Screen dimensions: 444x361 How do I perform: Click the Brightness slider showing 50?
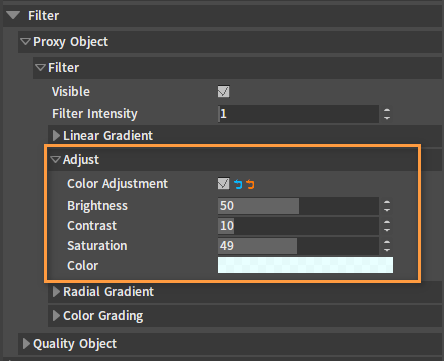298,206
